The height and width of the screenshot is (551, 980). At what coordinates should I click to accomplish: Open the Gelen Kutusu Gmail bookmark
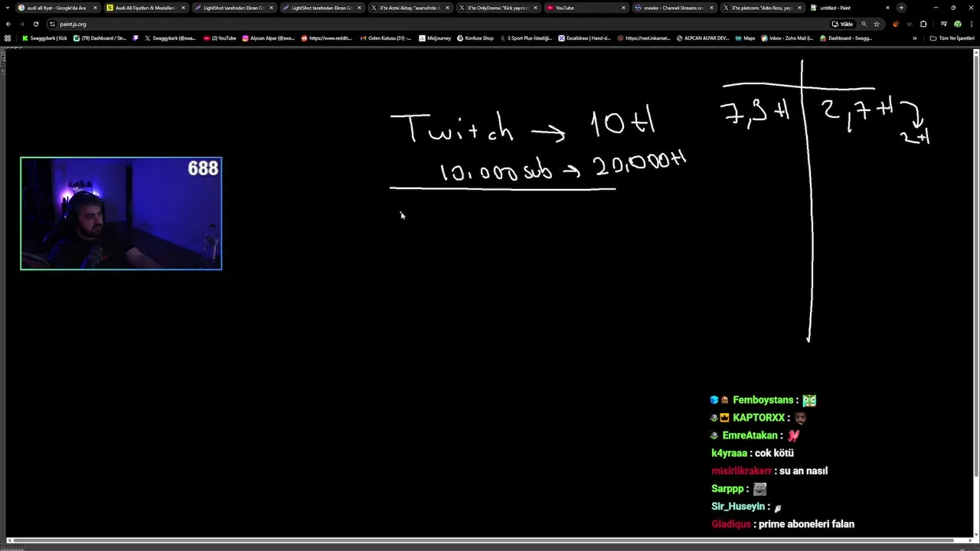coord(386,38)
